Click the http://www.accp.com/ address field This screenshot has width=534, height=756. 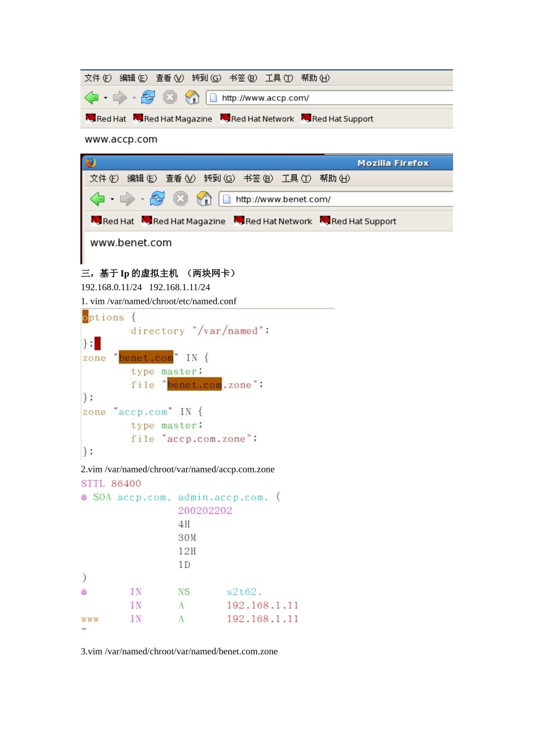coord(329,98)
